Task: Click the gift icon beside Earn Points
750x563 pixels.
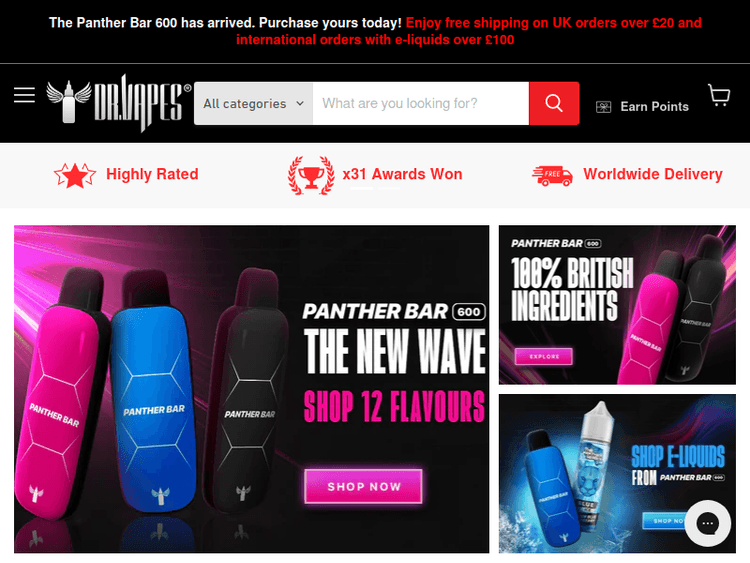Action: pyautogui.click(x=604, y=107)
